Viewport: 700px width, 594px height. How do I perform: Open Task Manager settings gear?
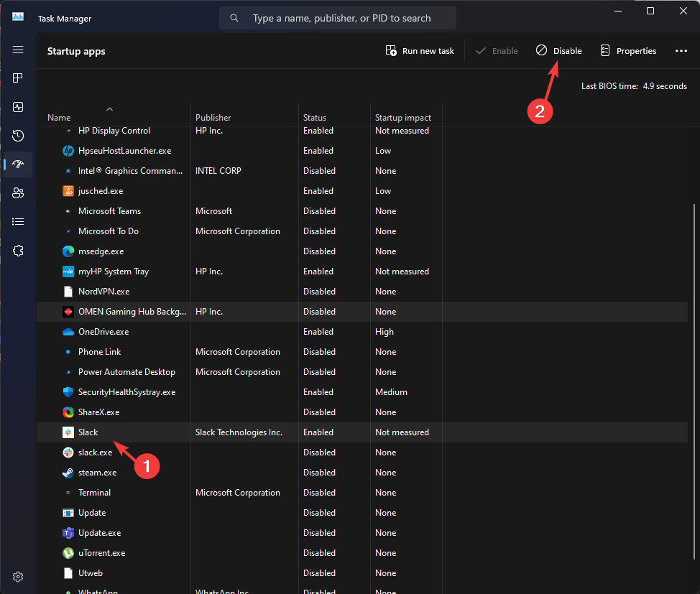coord(18,576)
